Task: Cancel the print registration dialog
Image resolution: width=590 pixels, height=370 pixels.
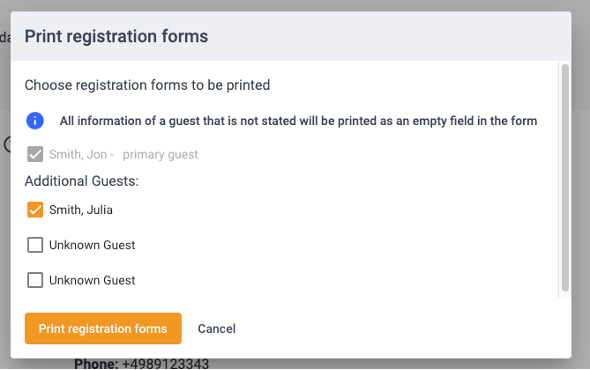Action: 217,329
